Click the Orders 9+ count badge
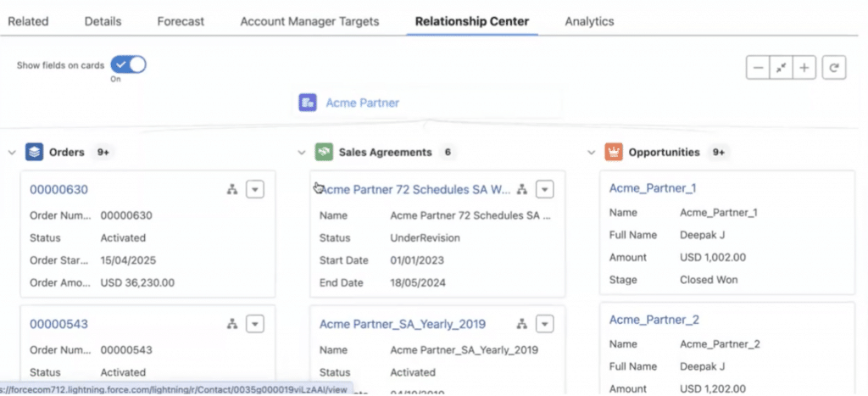Viewport: 868px width, 396px height. [103, 153]
